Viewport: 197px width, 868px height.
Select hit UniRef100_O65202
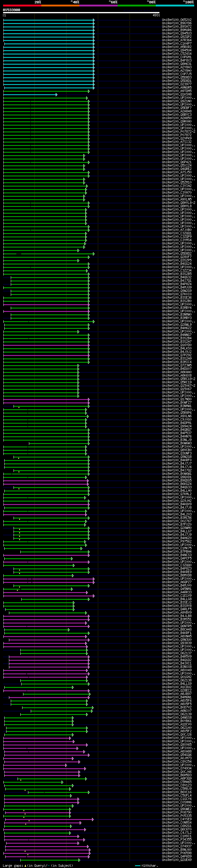[177, 20]
